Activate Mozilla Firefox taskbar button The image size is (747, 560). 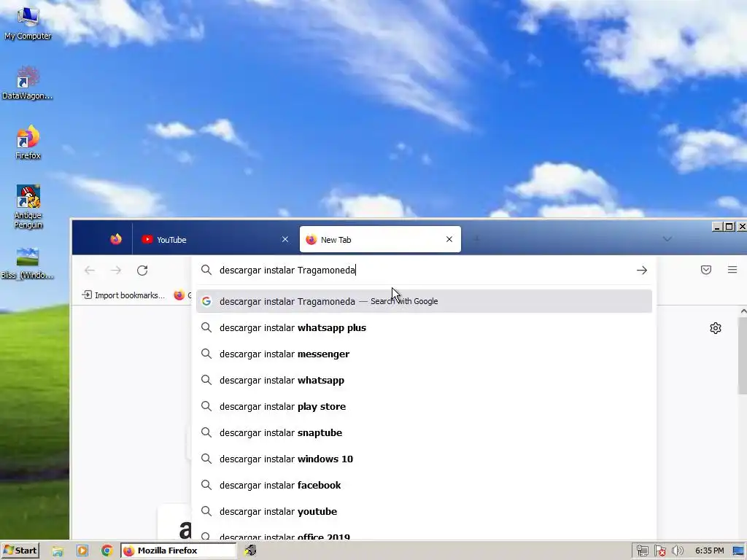coord(178,551)
